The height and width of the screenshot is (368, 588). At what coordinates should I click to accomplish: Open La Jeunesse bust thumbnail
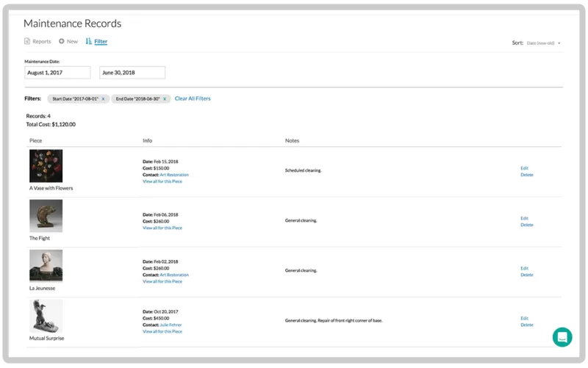[46, 266]
